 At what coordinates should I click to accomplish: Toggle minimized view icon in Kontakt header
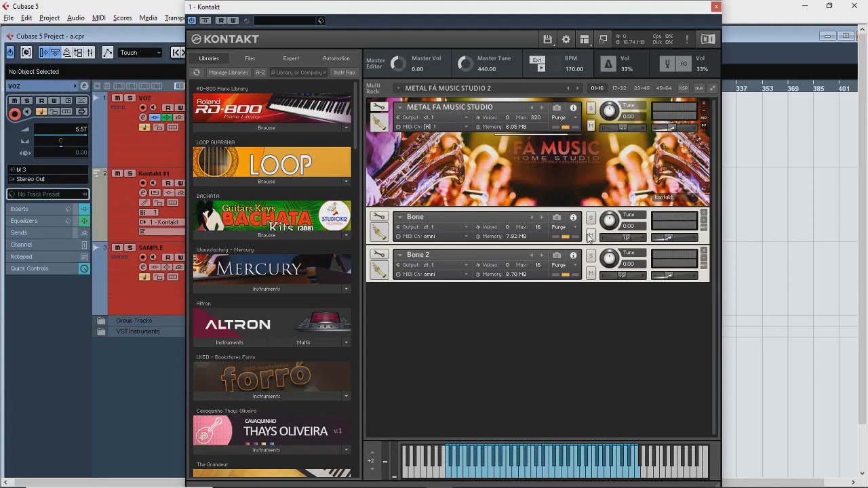(x=603, y=39)
